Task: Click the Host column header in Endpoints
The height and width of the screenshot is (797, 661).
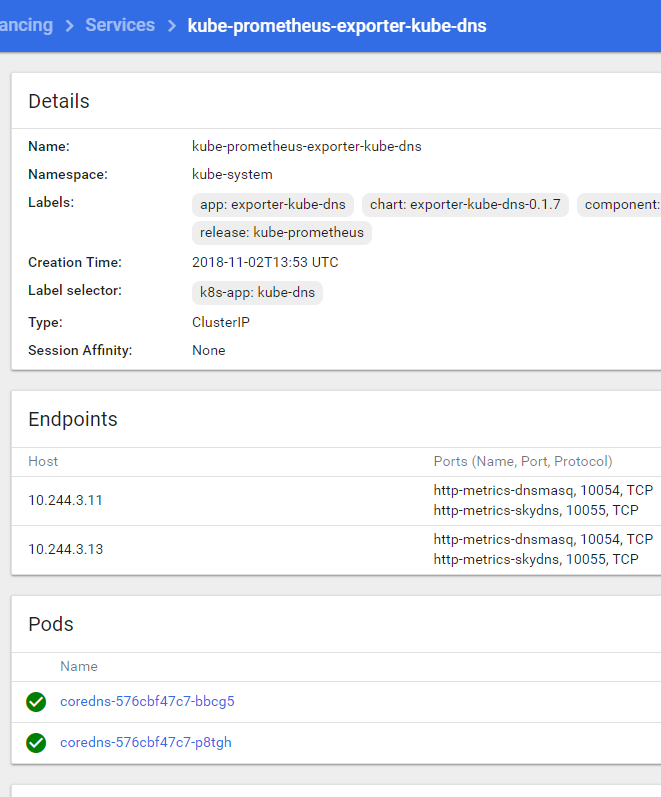Action: coord(43,462)
